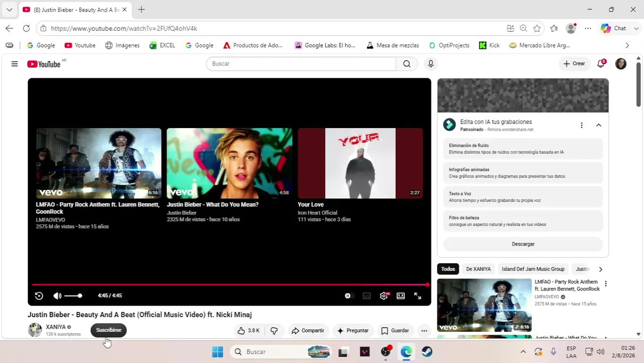Viewport: 644px width, 363px height.
Task: Open the Youtube bookmark in favorites bar
Action: pos(80,45)
